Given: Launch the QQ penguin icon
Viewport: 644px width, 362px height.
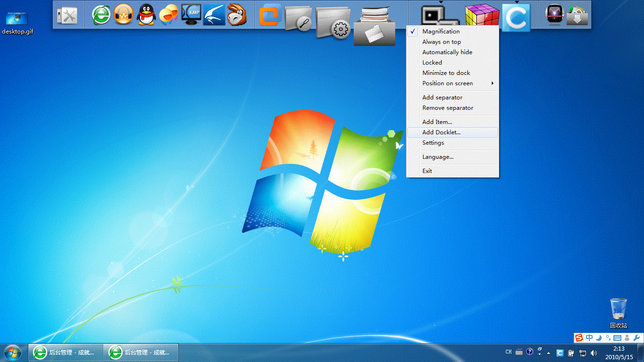Looking at the screenshot, I should click(x=146, y=15).
